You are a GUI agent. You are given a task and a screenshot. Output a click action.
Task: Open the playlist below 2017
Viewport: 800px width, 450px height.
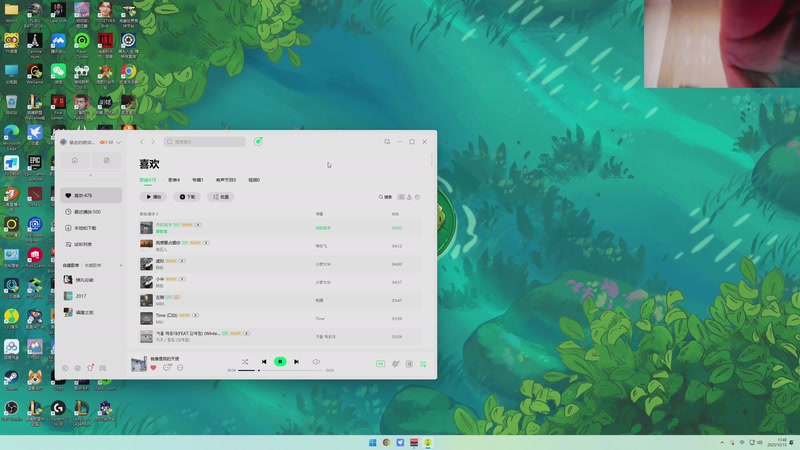(x=91, y=312)
